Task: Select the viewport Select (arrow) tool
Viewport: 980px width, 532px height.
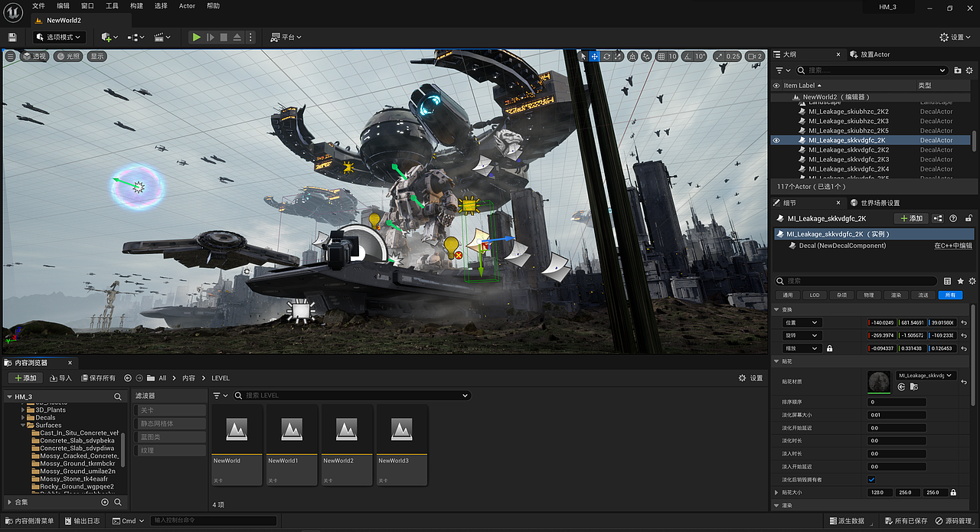Action: coord(583,56)
